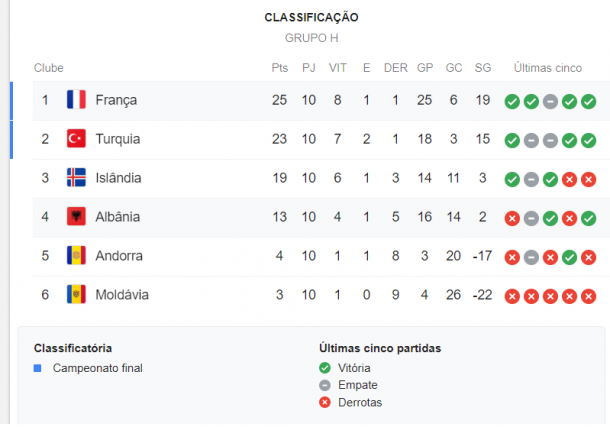The image size is (610, 427).
Task: Click the Islândia flag icon
Action: tap(76, 177)
